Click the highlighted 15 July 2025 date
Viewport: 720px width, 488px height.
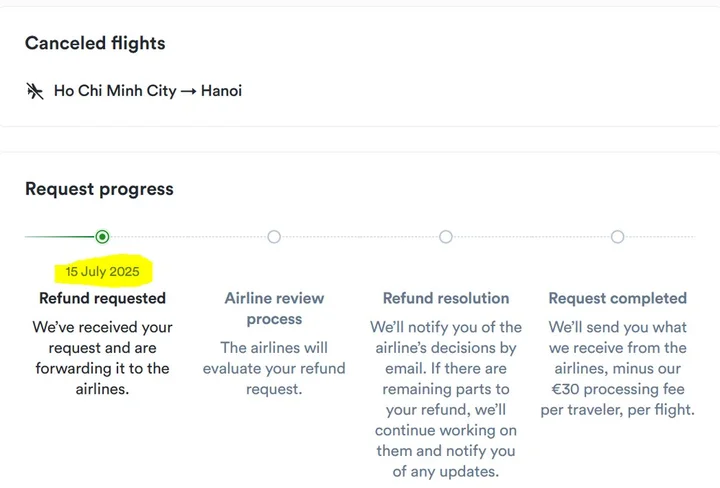[102, 271]
